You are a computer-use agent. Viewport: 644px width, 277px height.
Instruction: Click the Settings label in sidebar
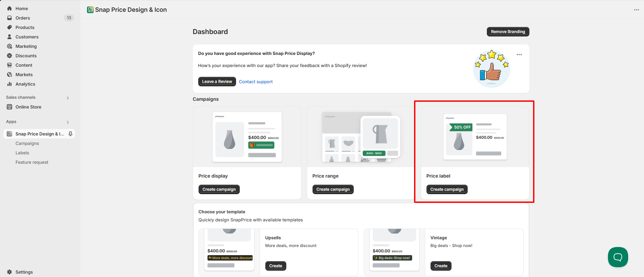point(24,272)
